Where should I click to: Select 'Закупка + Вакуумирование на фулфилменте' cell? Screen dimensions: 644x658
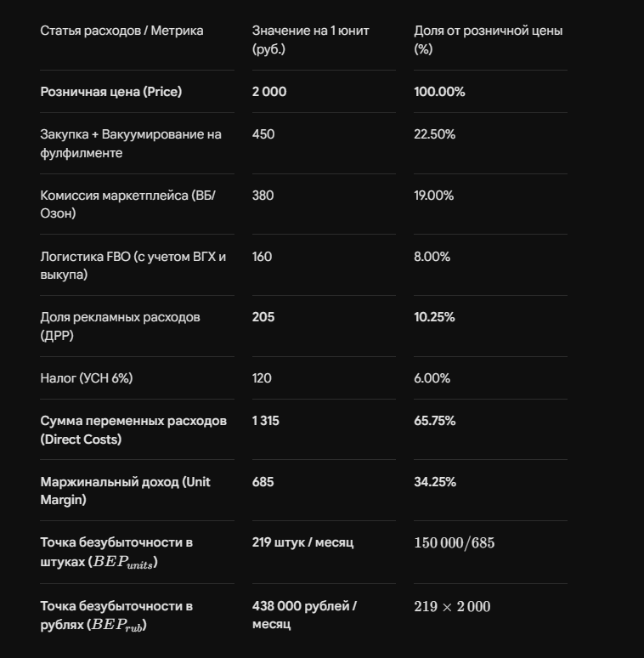point(131,144)
